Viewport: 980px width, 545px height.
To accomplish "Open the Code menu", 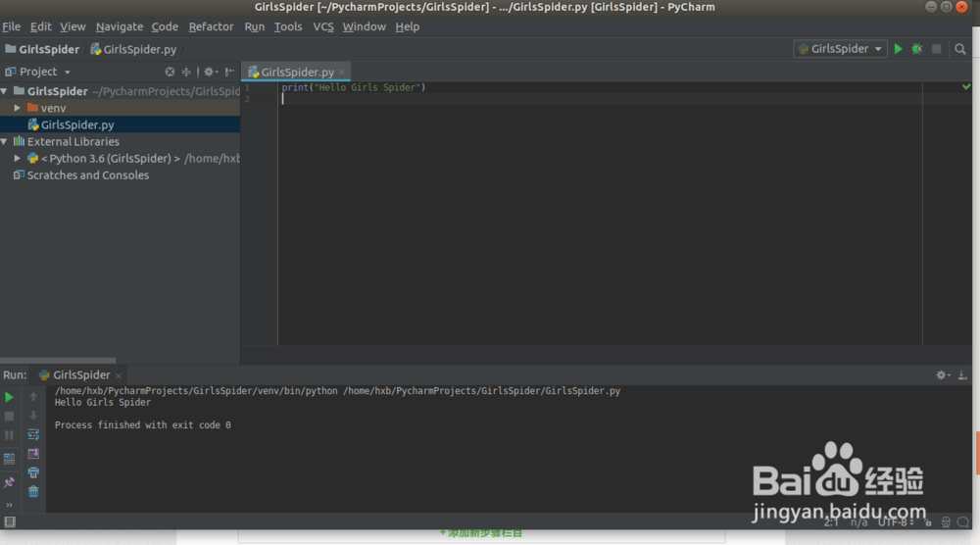I will click(165, 26).
